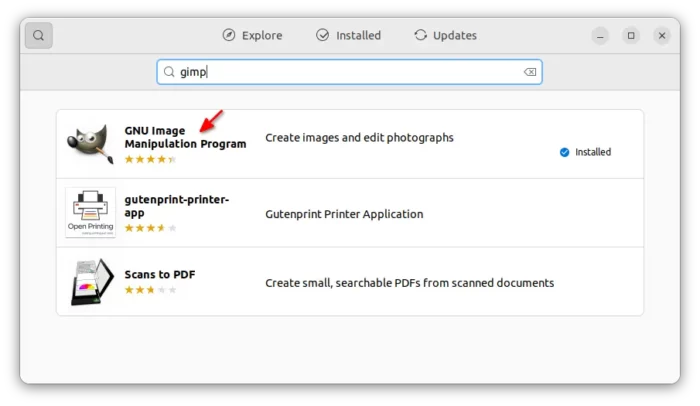Open the gutenprint-printer-app result
The width and height of the screenshot is (700, 406).
(350, 213)
